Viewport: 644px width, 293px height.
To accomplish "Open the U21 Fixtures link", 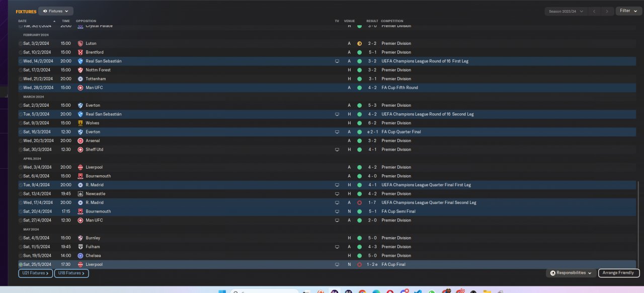I will pos(35,273).
